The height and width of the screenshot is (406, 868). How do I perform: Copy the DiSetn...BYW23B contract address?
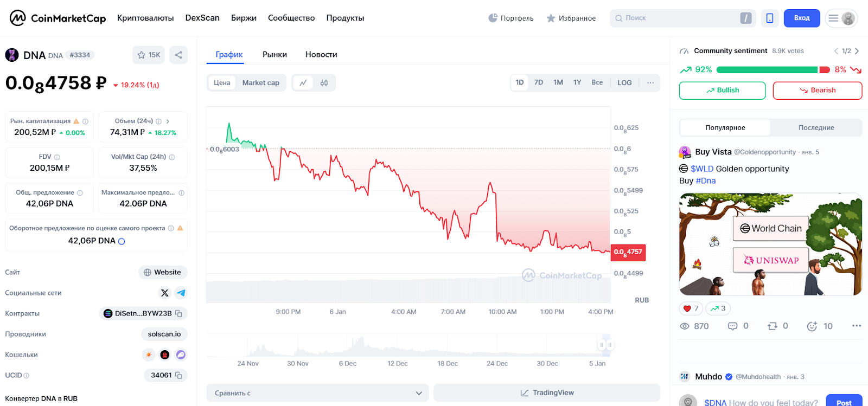pos(178,313)
